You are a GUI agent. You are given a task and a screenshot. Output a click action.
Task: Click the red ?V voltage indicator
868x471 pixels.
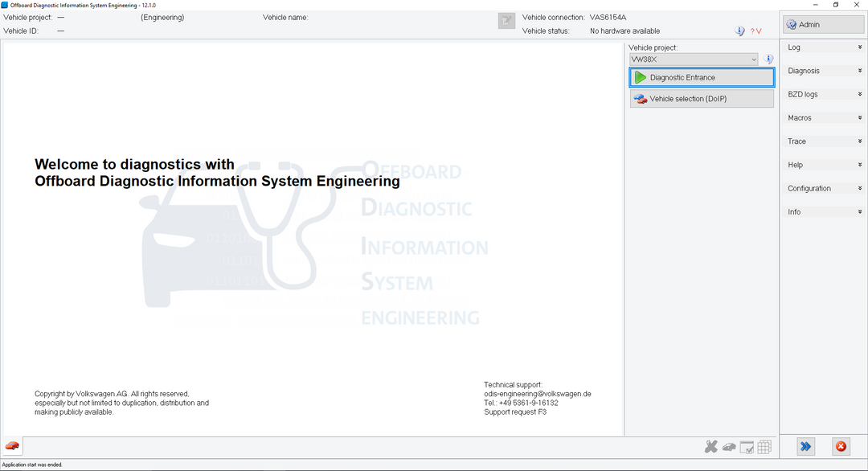click(755, 31)
